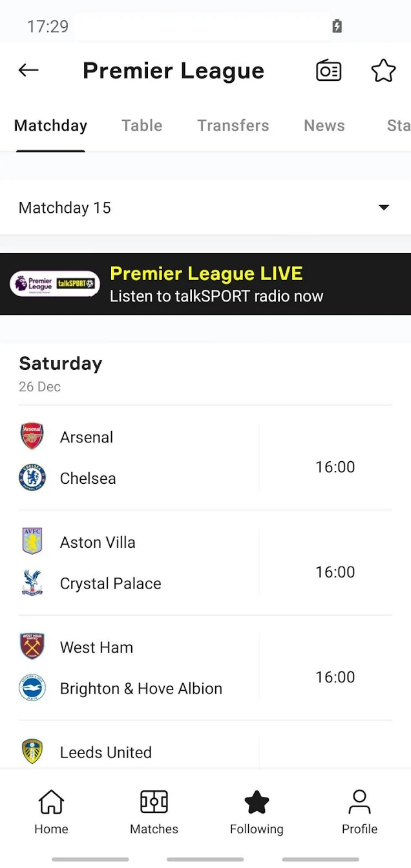
Task: Open the Following star icon
Action: click(257, 802)
